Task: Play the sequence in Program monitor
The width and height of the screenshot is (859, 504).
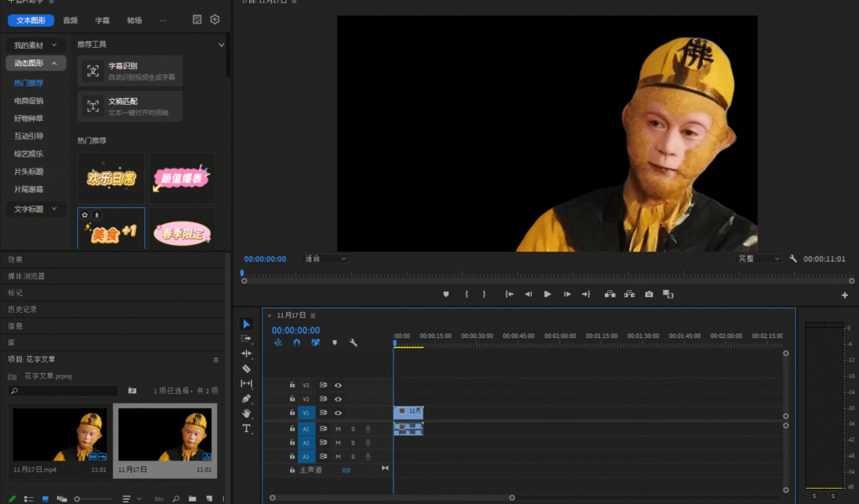Action: coord(547,294)
